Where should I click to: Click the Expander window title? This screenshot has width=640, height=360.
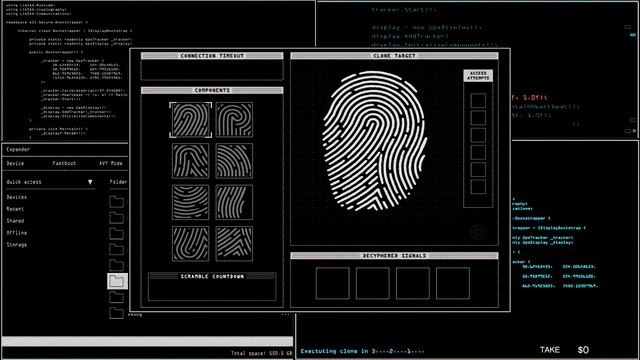point(18,149)
